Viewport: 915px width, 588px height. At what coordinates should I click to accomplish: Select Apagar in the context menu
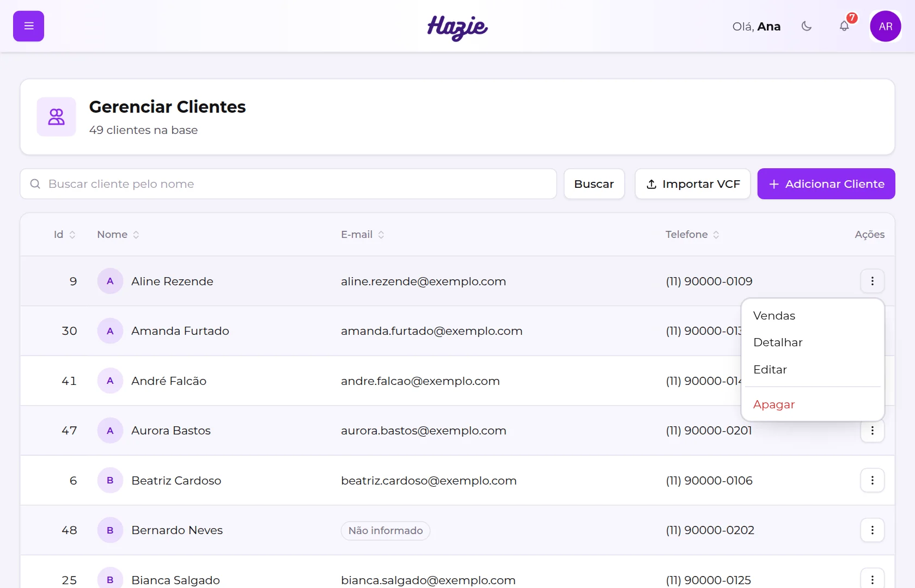coord(813,405)
